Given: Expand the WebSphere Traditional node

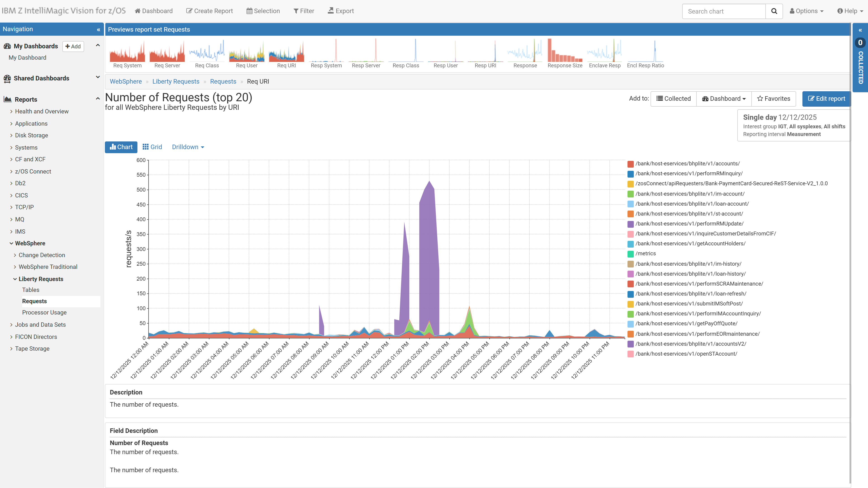Looking at the screenshot, I should [15, 267].
